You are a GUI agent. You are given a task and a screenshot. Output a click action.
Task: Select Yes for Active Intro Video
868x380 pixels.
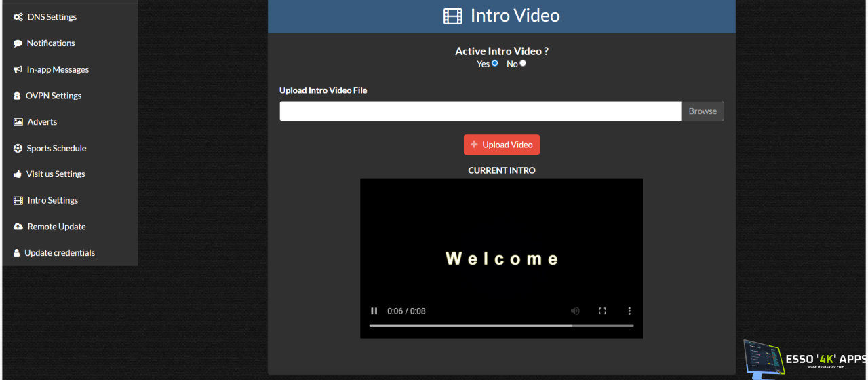pos(495,63)
